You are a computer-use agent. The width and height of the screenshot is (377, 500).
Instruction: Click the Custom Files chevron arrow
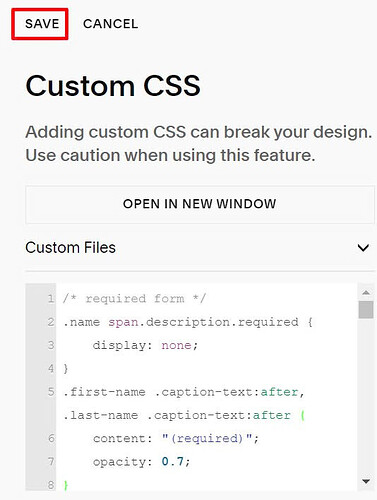[x=363, y=248]
